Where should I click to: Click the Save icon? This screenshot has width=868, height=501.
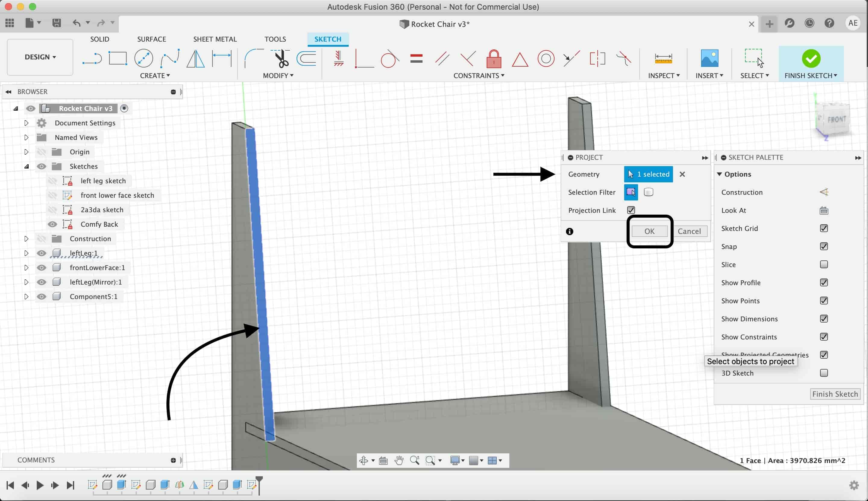pos(56,23)
